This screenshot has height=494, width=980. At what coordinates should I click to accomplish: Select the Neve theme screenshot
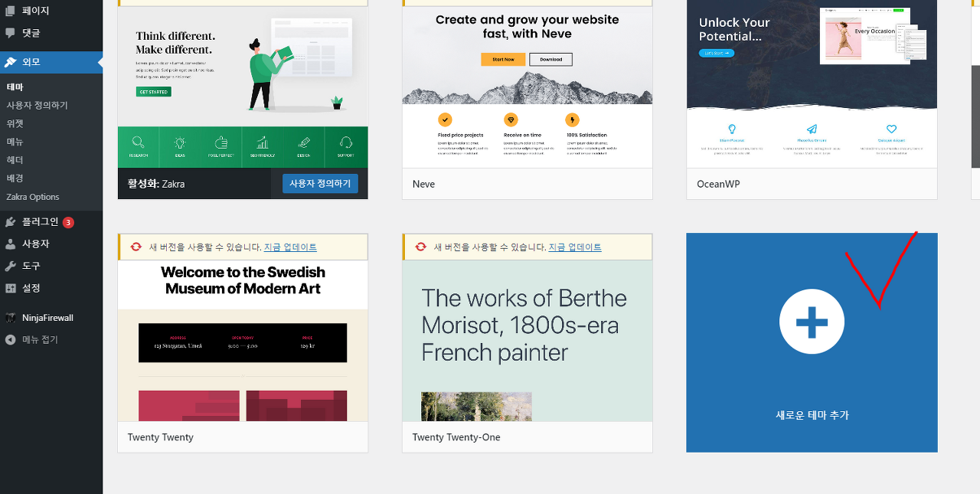pyautogui.click(x=528, y=87)
